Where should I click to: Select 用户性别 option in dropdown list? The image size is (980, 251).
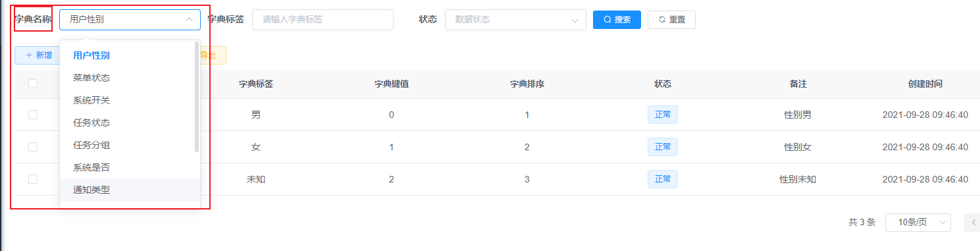[130, 55]
